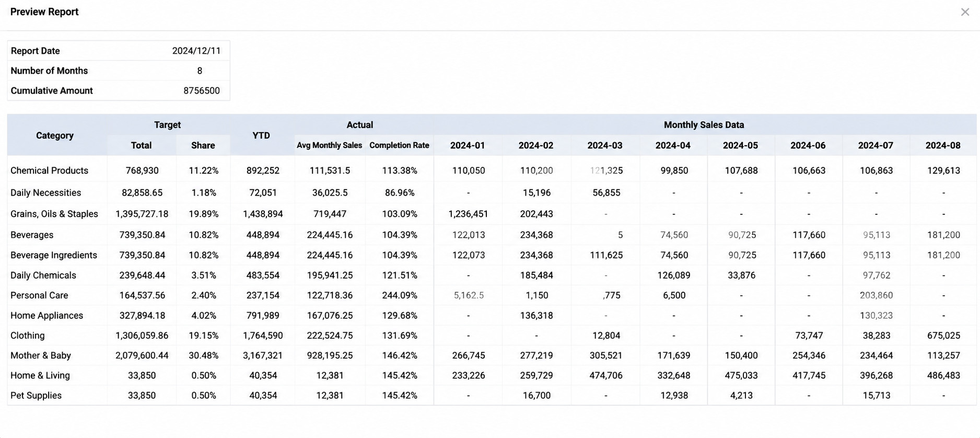Click completion rate 113.38%
Screen dimensions: 980x438
point(400,170)
